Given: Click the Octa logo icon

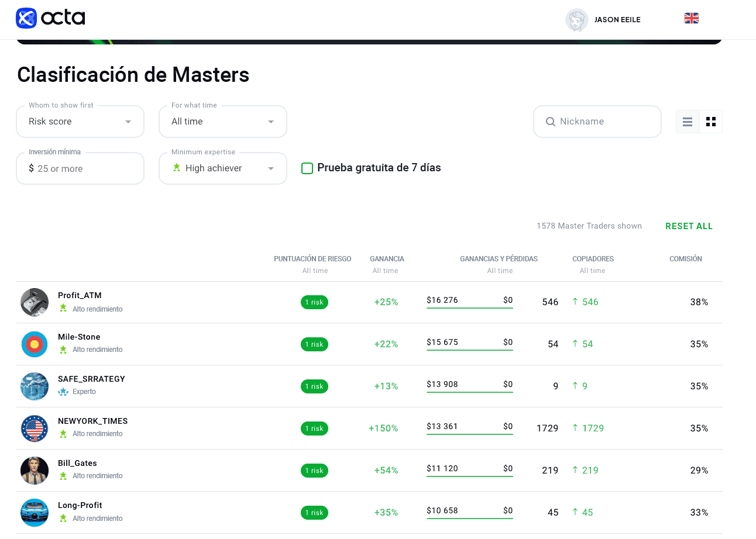Looking at the screenshot, I should coord(26,18).
